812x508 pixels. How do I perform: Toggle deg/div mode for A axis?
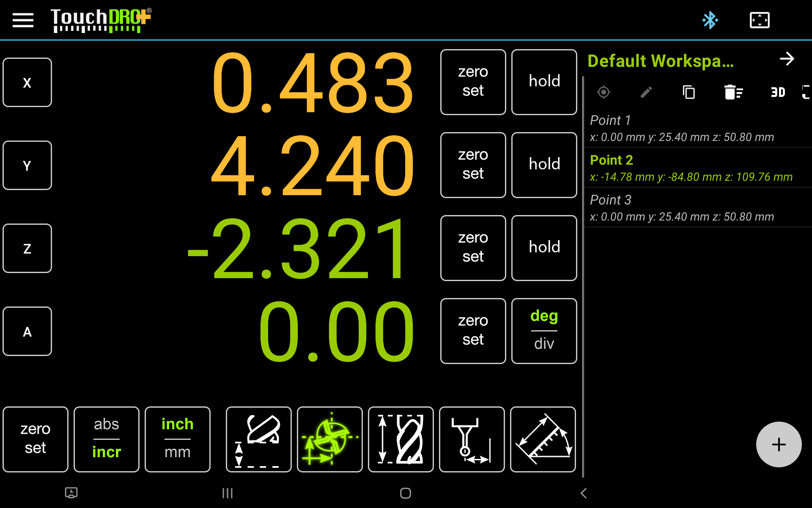click(x=544, y=331)
